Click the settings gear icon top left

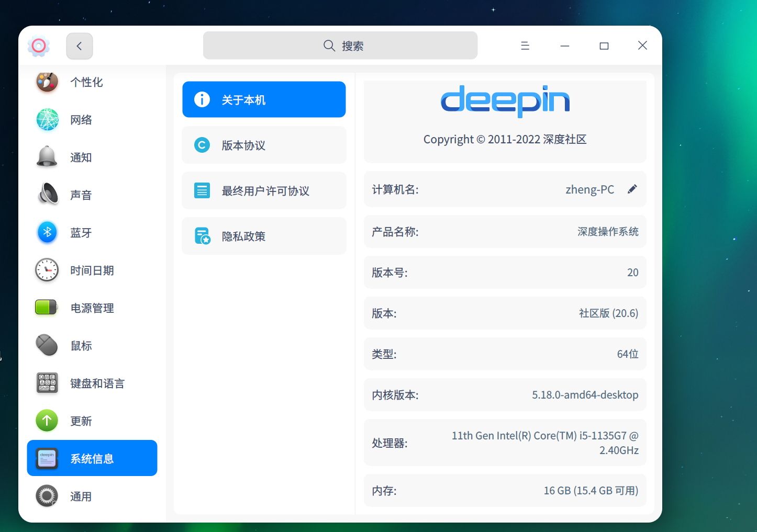click(39, 46)
